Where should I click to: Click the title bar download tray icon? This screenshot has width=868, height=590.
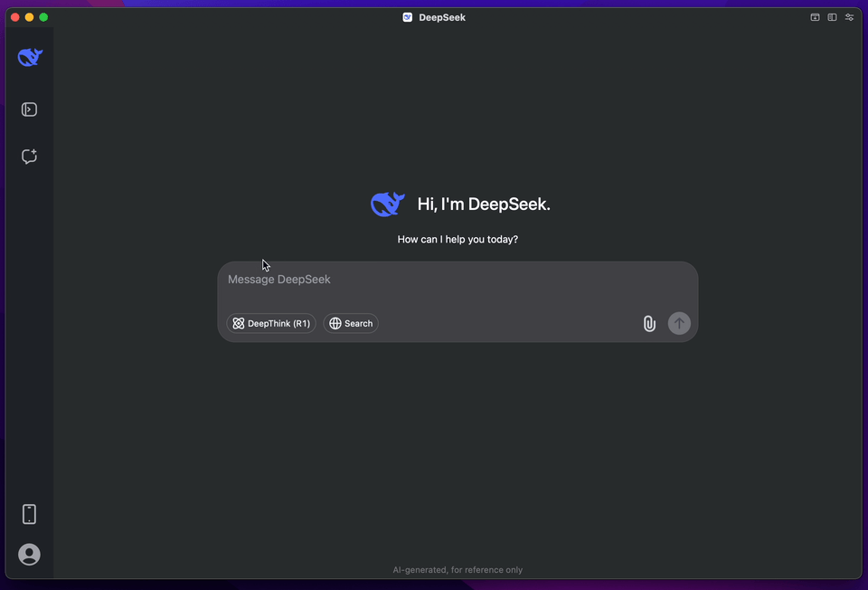[x=815, y=17]
